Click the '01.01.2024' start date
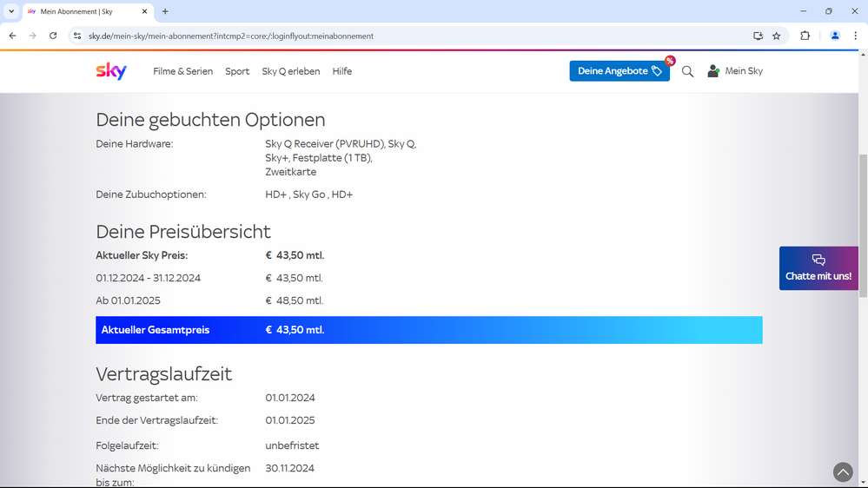Image resolution: width=868 pixels, height=488 pixels. (x=290, y=398)
